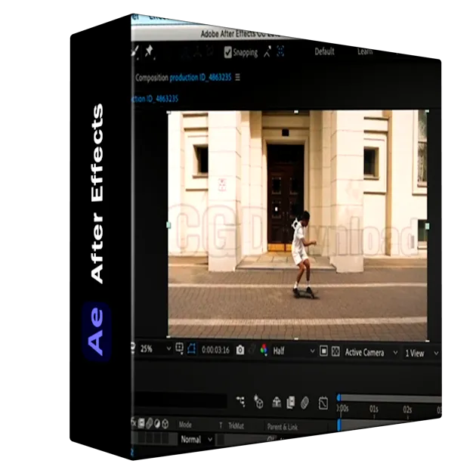Click the frame blending switch column icon
Image resolution: width=476 pixels, height=476 pixels.
(x=141, y=423)
